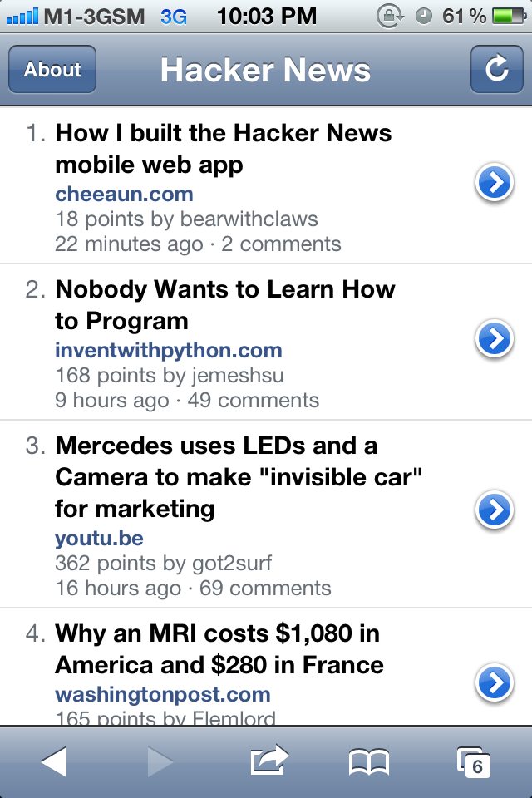This screenshot has height=798, width=532.
Task: Open the Safari share action icon
Action: (x=268, y=761)
